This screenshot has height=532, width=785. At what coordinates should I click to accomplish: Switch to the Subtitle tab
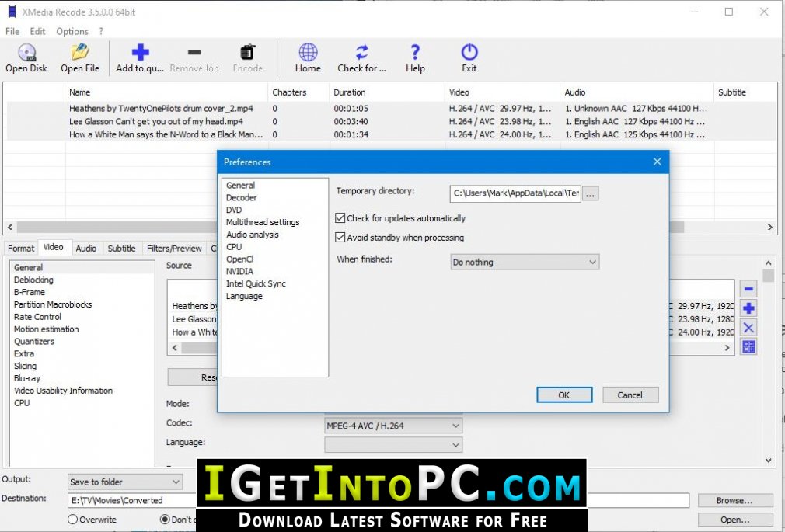coord(122,249)
